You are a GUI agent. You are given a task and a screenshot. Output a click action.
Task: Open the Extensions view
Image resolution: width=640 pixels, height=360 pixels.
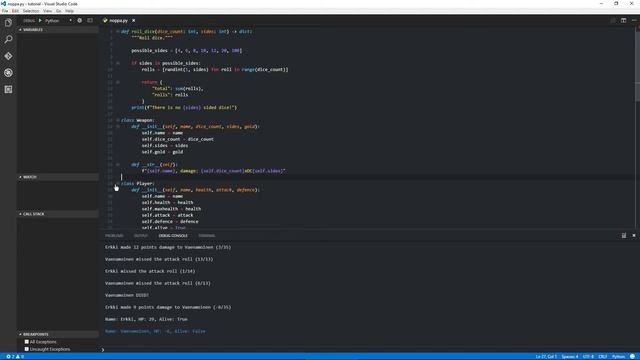[8, 89]
